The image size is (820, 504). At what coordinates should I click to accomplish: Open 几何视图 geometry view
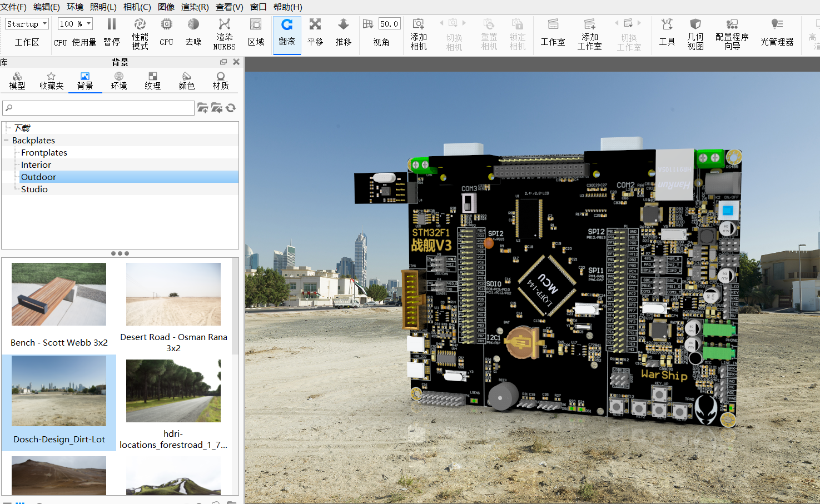(695, 34)
